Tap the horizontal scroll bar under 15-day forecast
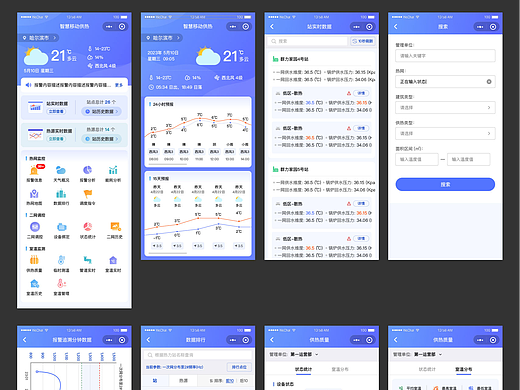520x390 pixels. click(168, 253)
